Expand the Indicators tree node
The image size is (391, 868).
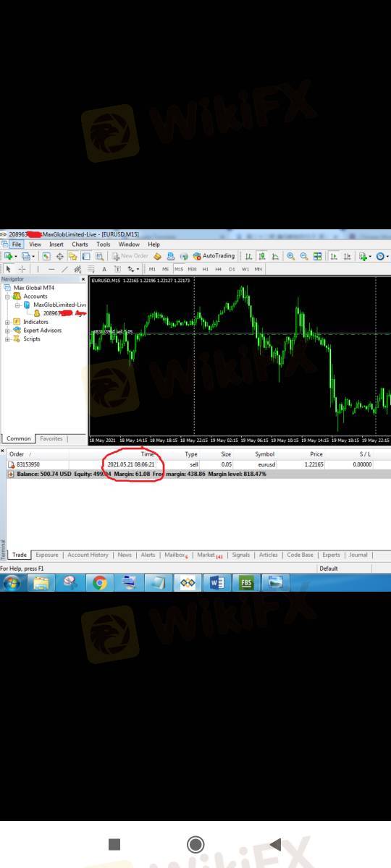point(8,322)
